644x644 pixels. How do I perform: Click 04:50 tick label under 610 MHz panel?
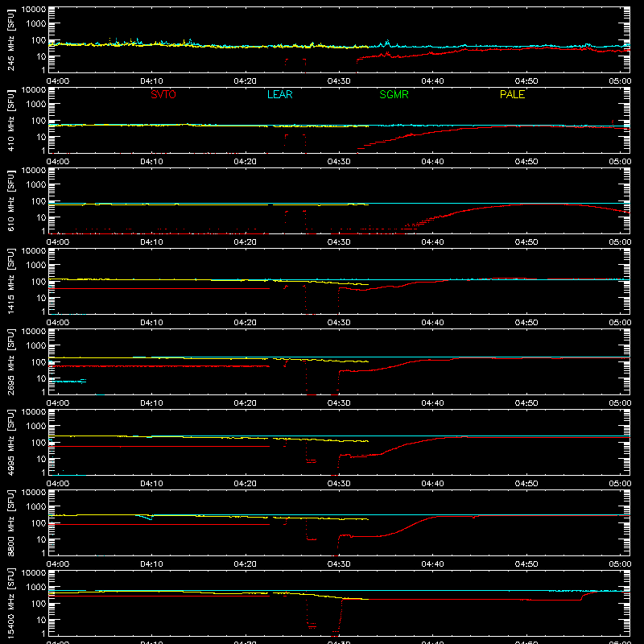click(x=526, y=242)
